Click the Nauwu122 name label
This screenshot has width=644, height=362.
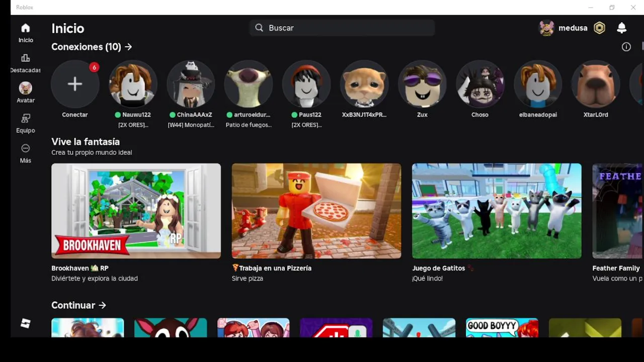click(x=136, y=115)
